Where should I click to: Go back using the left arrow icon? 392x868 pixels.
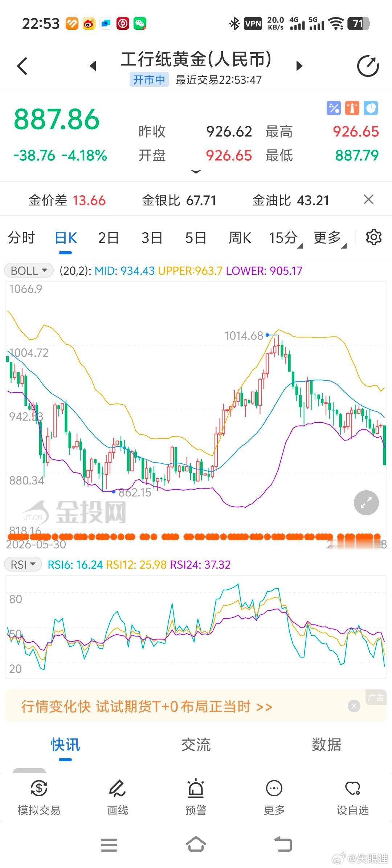[22, 66]
